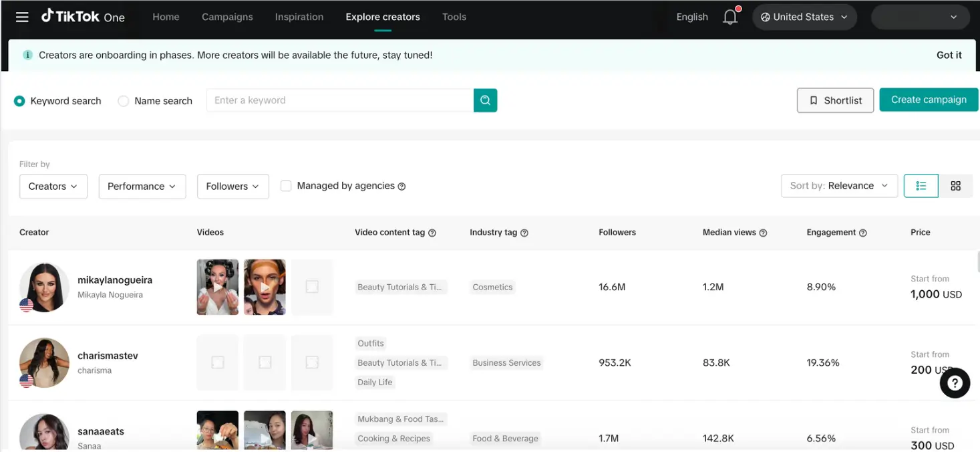The image size is (980, 452).
Task: Click the Create campaign button
Action: coord(929,100)
